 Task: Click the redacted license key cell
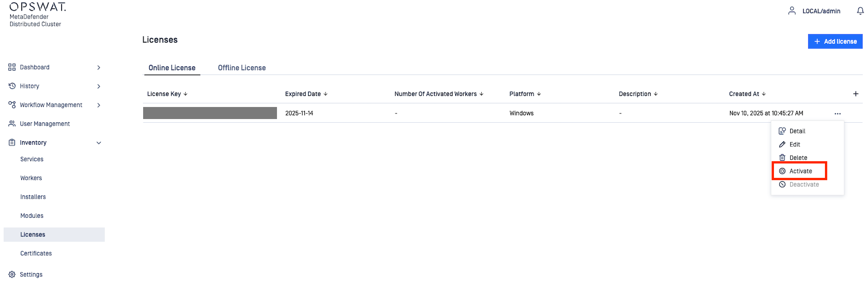tap(210, 113)
